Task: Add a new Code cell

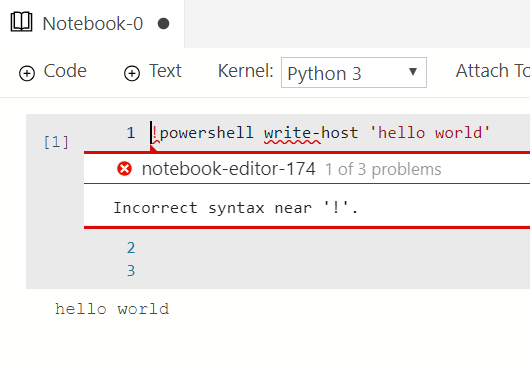Action: pos(53,72)
